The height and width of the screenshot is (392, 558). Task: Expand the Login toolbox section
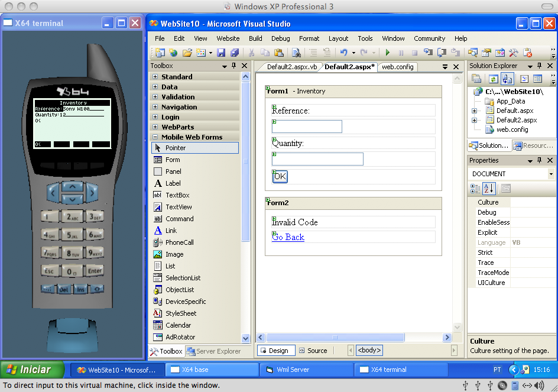(155, 117)
